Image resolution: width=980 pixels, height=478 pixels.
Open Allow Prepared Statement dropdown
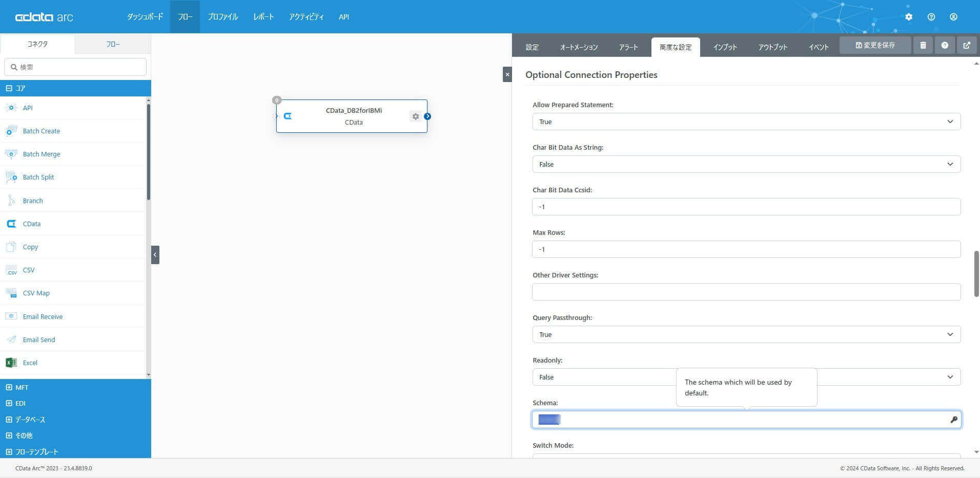coord(746,122)
